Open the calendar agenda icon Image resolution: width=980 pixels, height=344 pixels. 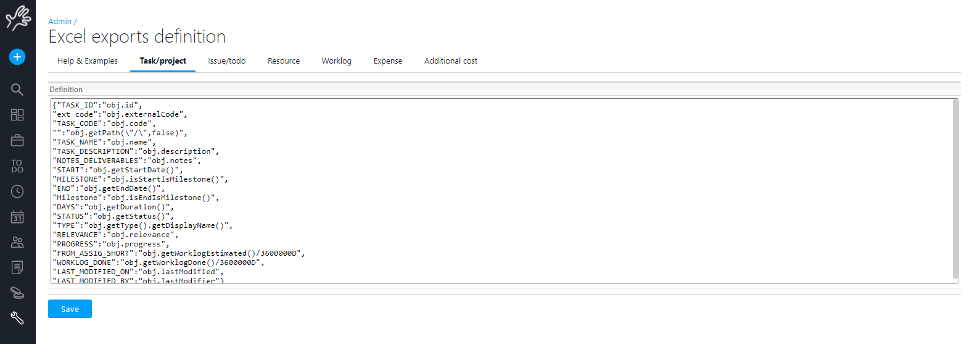17,217
